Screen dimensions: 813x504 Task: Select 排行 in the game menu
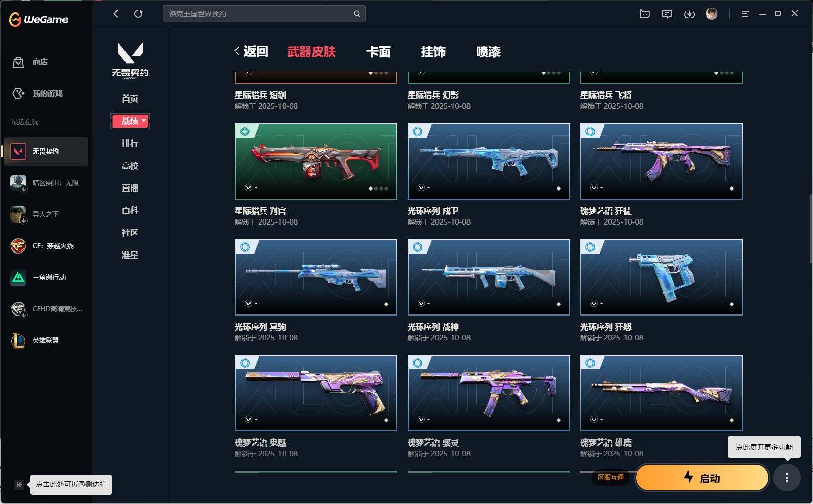(x=130, y=143)
